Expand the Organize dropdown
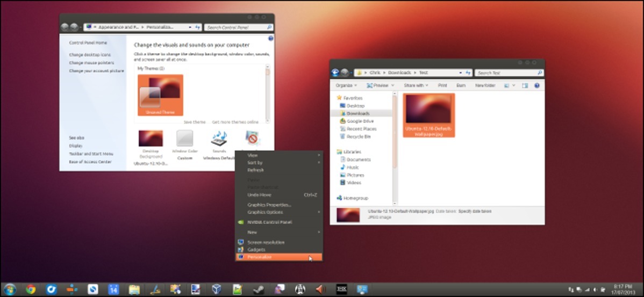Image resolution: width=644 pixels, height=297 pixels. click(346, 85)
